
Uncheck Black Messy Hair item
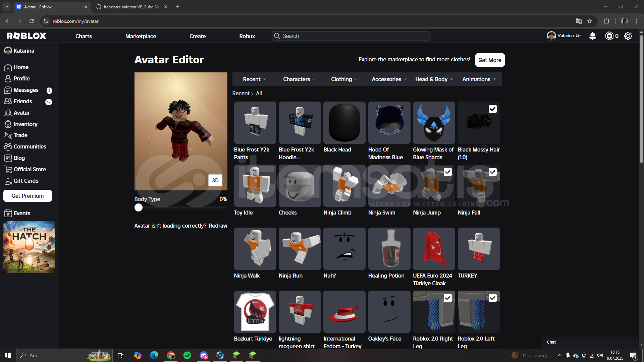492,109
